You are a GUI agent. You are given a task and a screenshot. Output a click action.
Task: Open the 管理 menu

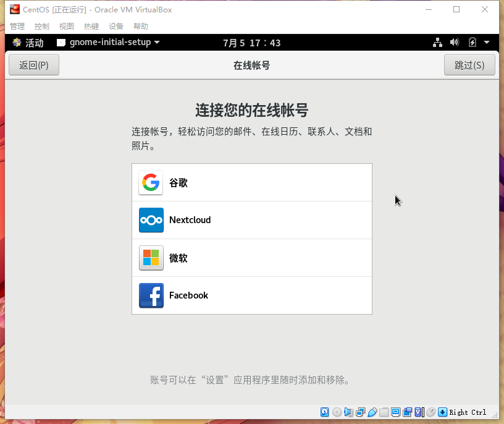pyautogui.click(x=17, y=26)
